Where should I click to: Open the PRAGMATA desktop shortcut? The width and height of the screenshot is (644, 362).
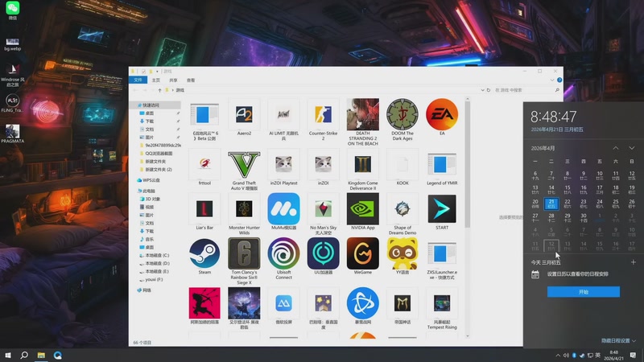(12, 134)
